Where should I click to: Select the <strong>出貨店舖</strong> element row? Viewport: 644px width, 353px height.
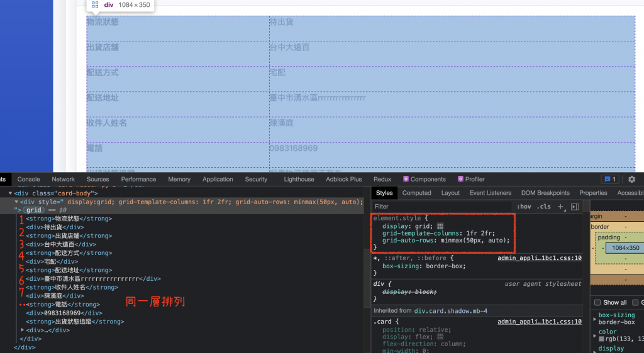pyautogui.click(x=69, y=236)
